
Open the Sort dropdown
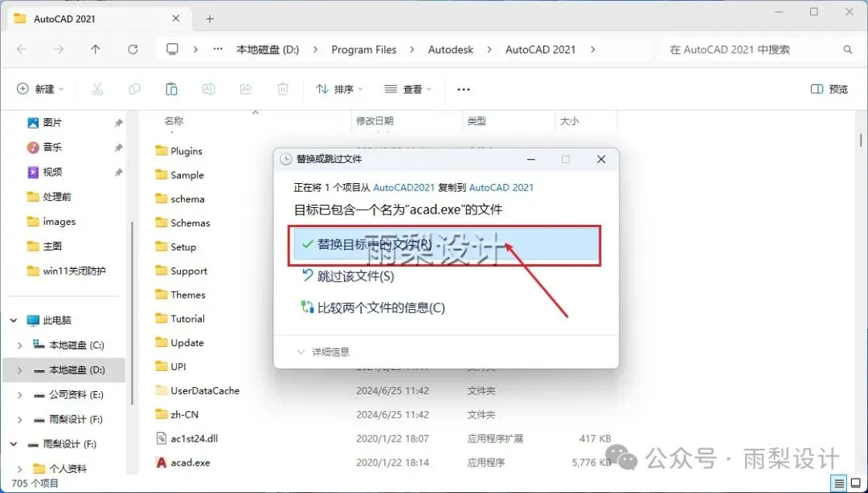(339, 89)
